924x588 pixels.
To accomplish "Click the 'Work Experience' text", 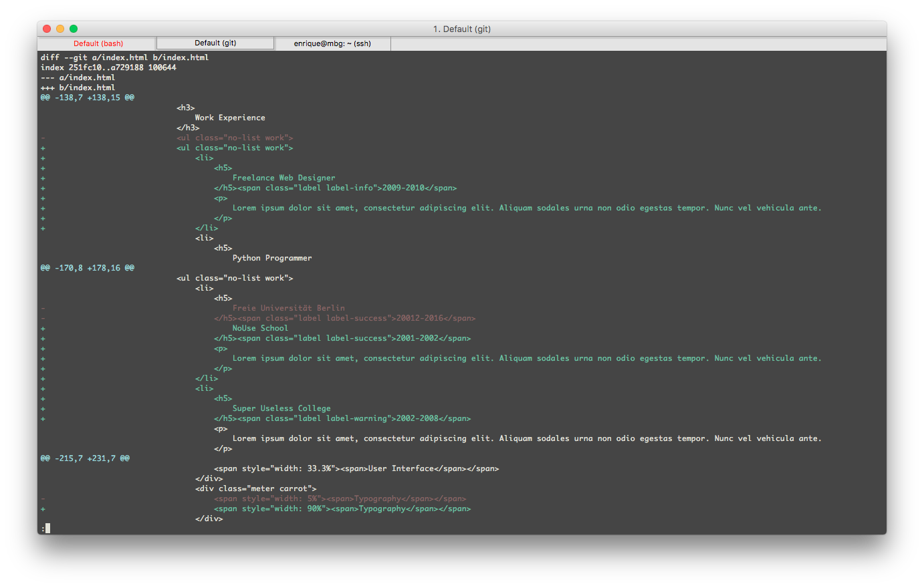I will (230, 118).
